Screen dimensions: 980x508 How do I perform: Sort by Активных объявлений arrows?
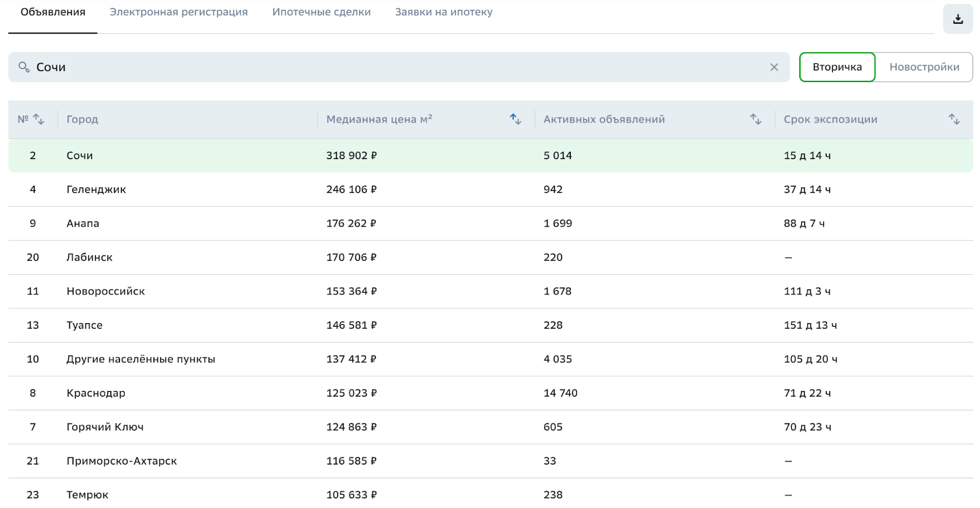point(756,119)
